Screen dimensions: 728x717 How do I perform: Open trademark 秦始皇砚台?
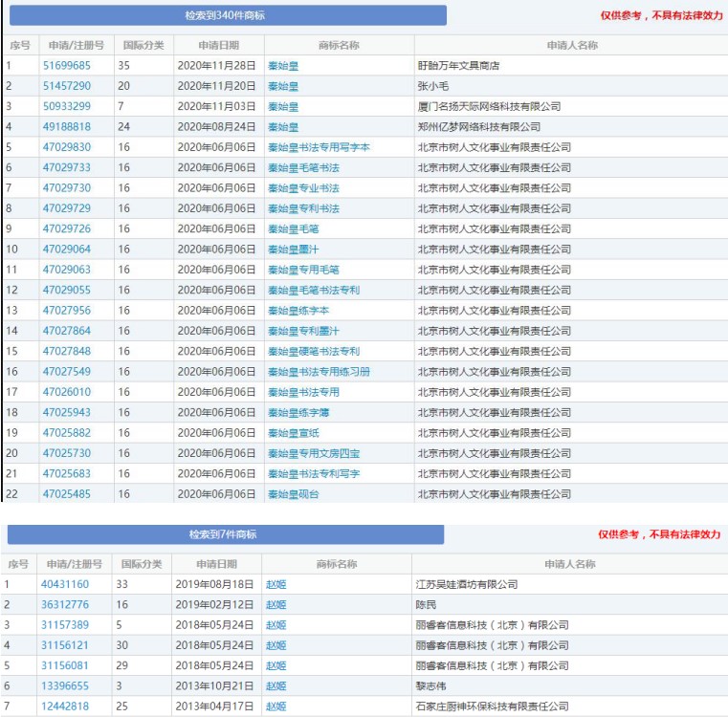point(293,494)
